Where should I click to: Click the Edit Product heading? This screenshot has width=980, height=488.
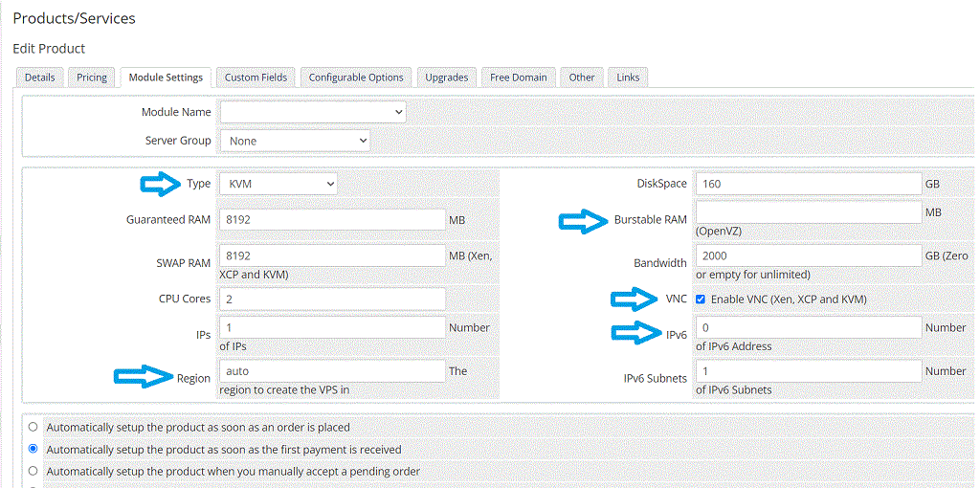click(49, 49)
